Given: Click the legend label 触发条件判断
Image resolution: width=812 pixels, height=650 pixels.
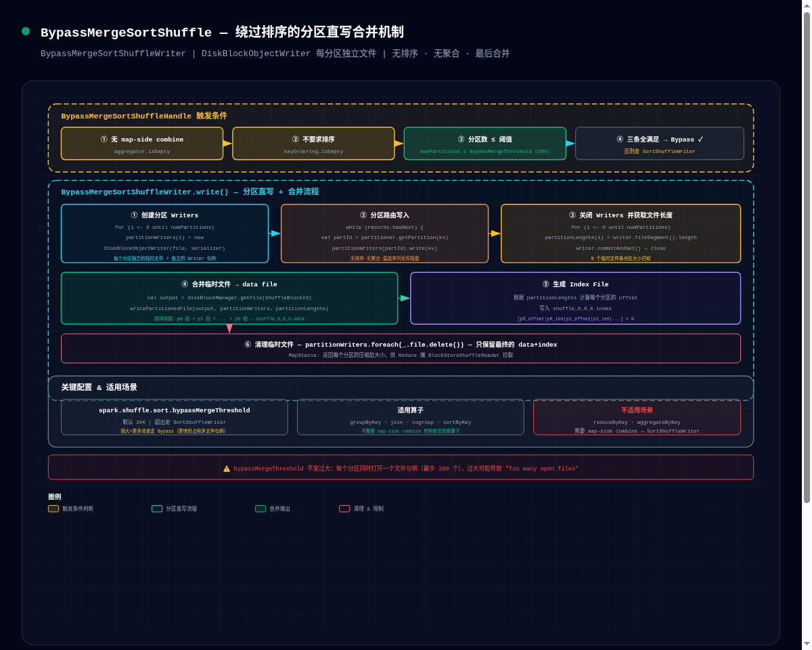Looking at the screenshot, I should coord(78,508).
